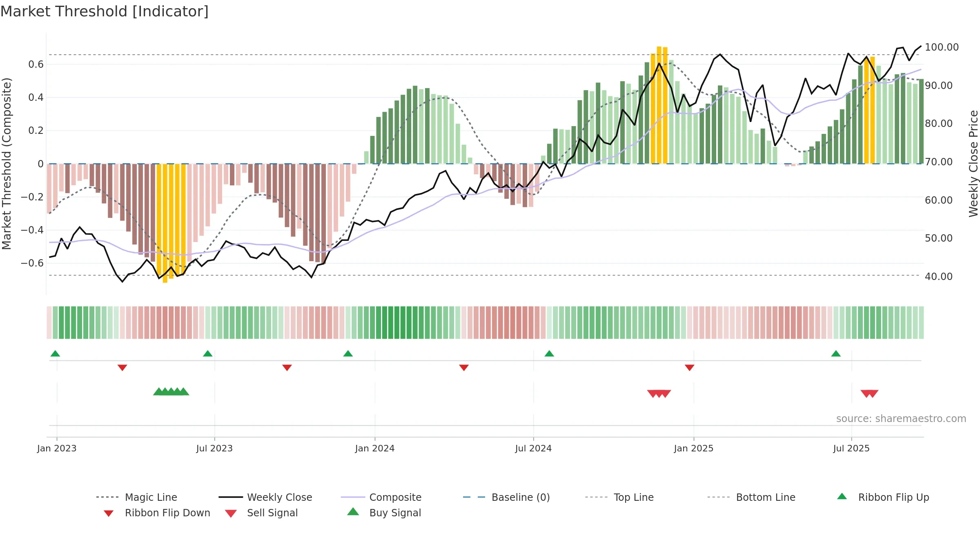Toggle the Baseline (0) legend entry
Screen dimensions: 980x551
(x=506, y=497)
